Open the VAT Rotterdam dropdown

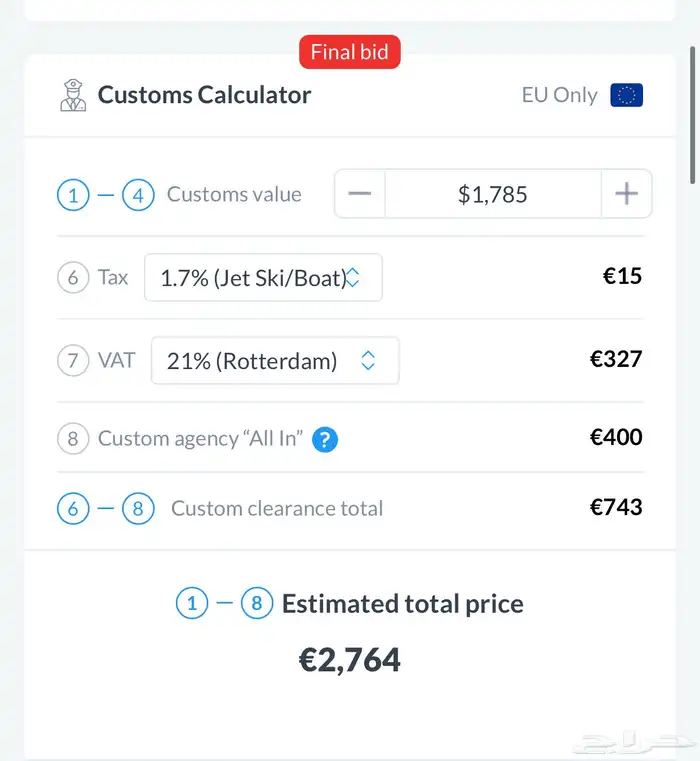pos(274,361)
